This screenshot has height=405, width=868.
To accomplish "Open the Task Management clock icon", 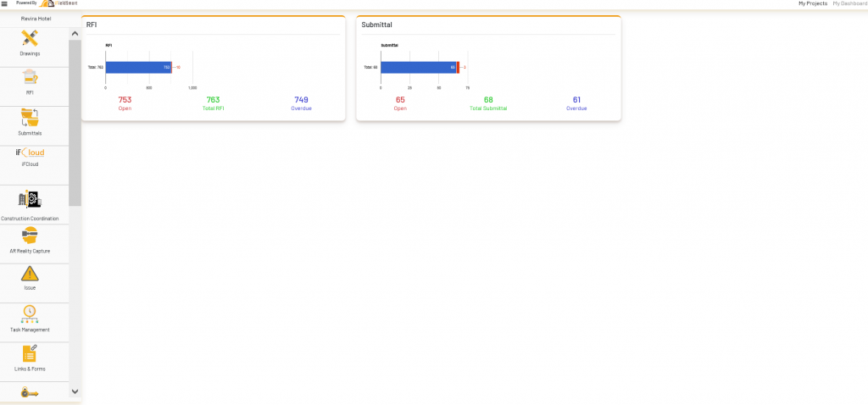I will coord(30,314).
